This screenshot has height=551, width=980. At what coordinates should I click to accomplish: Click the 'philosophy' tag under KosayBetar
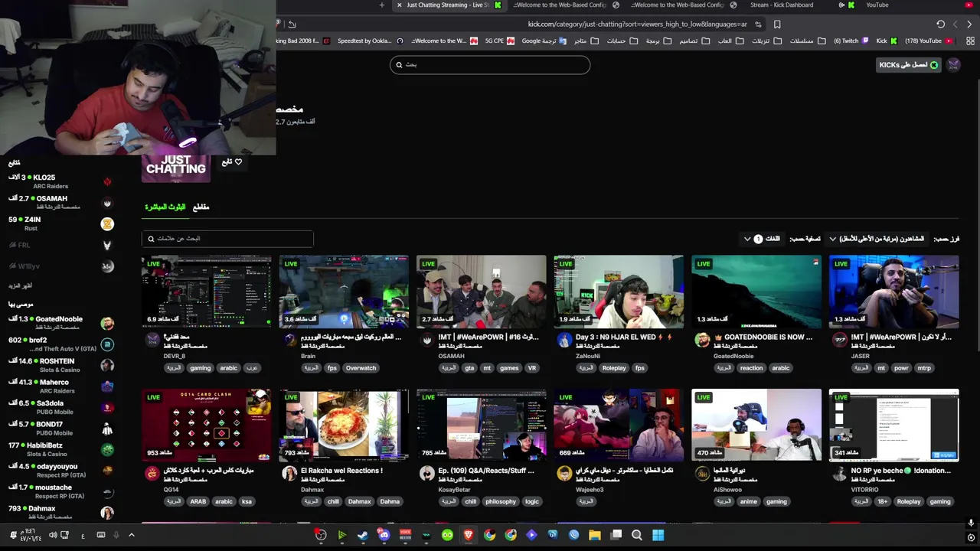(x=501, y=502)
